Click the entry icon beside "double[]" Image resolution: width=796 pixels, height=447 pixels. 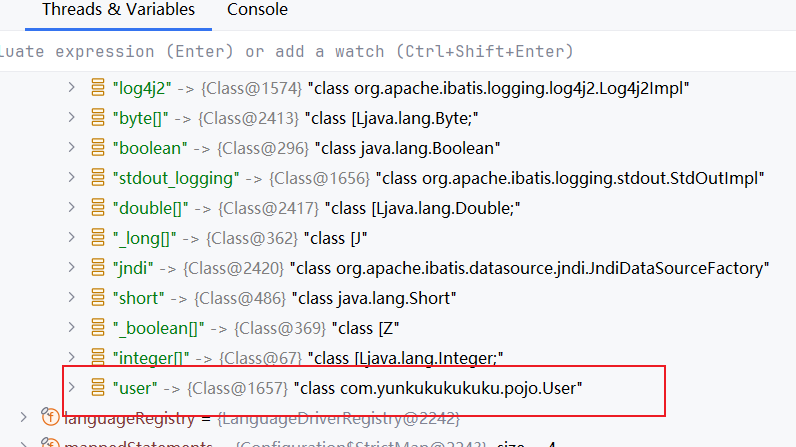[97, 208]
